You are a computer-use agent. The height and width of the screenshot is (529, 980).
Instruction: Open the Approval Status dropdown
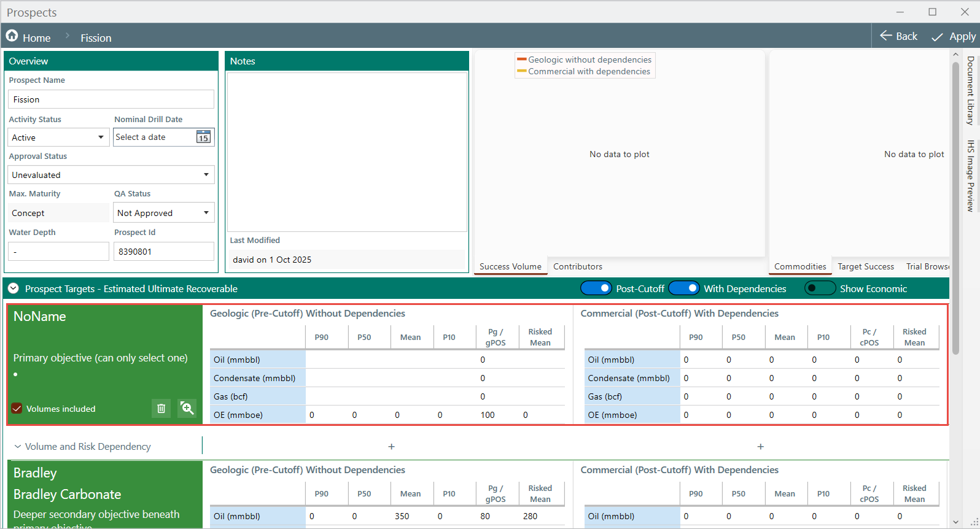coord(111,175)
